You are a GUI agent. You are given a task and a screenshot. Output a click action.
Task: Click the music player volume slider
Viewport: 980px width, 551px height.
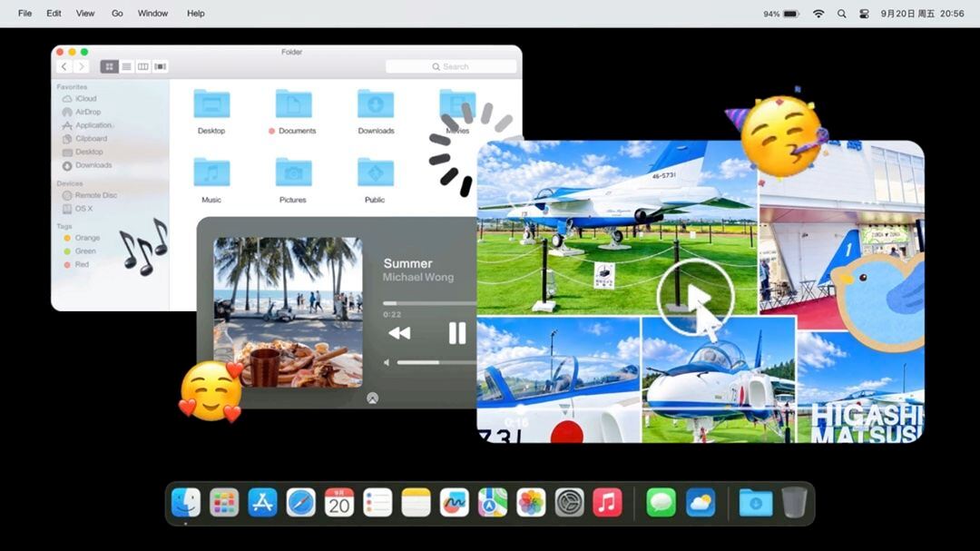[436, 363]
